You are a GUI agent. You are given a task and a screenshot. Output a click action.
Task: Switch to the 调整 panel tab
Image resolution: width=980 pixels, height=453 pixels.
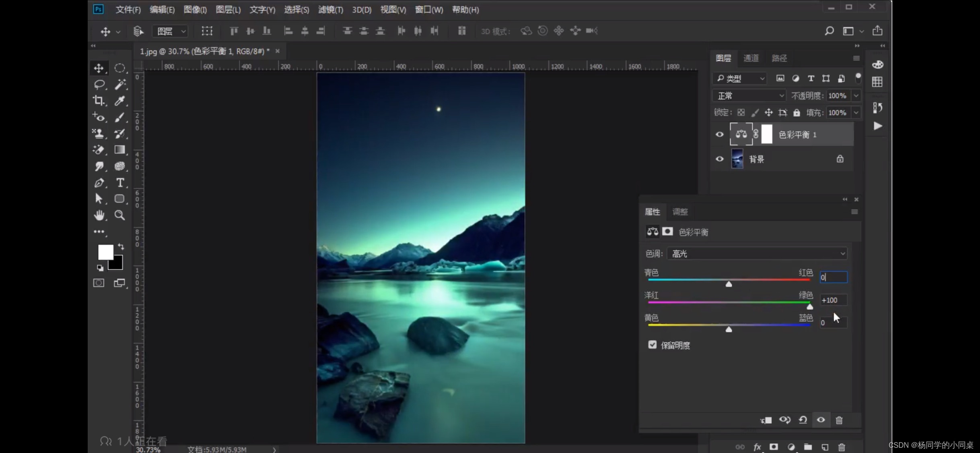[x=680, y=212]
